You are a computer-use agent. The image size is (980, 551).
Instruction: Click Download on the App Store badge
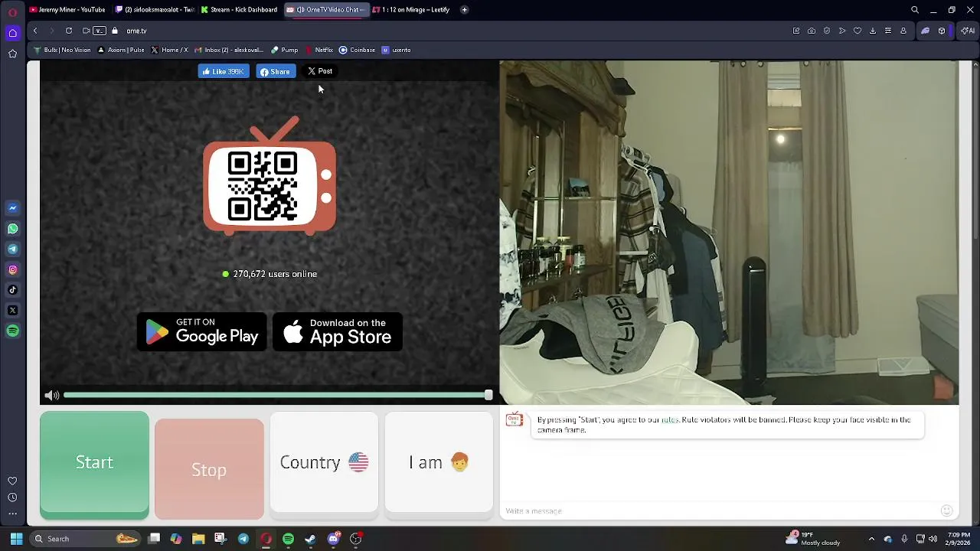pos(338,332)
